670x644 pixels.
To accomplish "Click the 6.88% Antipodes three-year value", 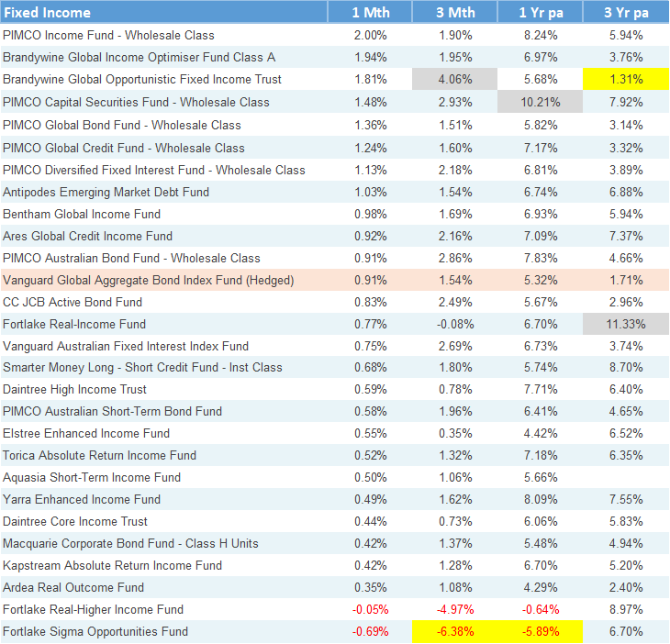I will tap(626, 192).
